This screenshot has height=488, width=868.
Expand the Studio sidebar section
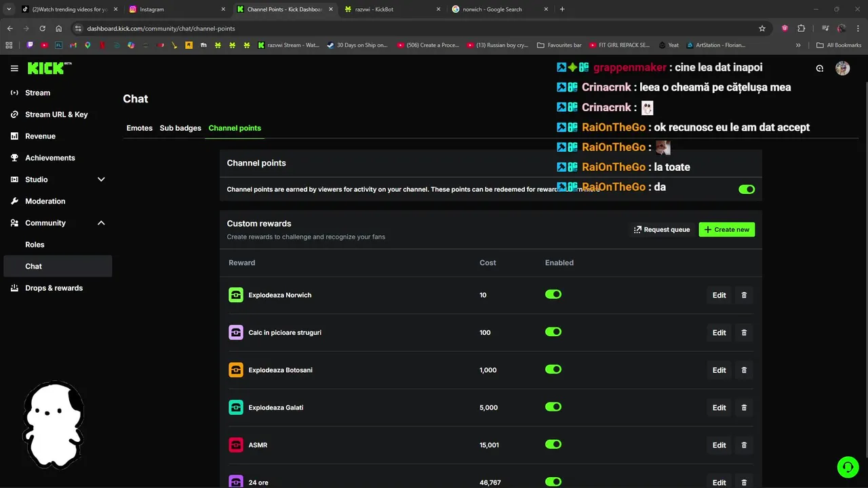tap(101, 180)
